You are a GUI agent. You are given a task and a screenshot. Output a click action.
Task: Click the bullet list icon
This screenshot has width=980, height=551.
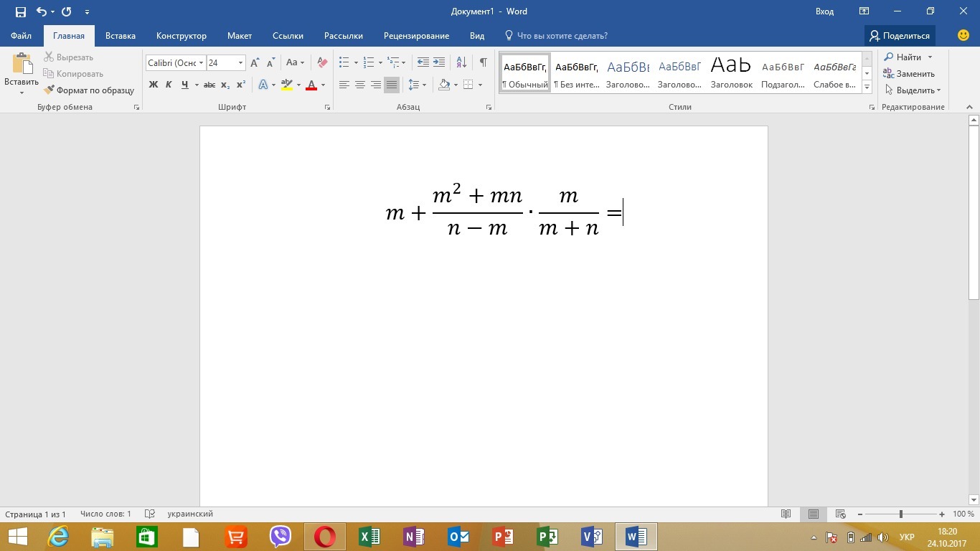pos(344,62)
